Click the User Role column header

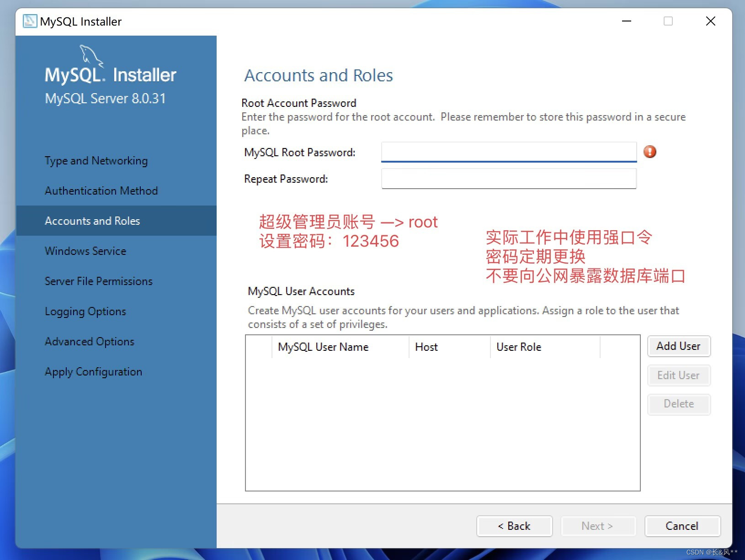tap(545, 347)
